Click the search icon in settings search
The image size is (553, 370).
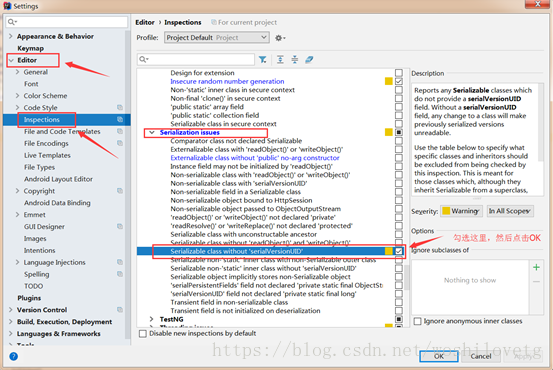tap(12, 22)
